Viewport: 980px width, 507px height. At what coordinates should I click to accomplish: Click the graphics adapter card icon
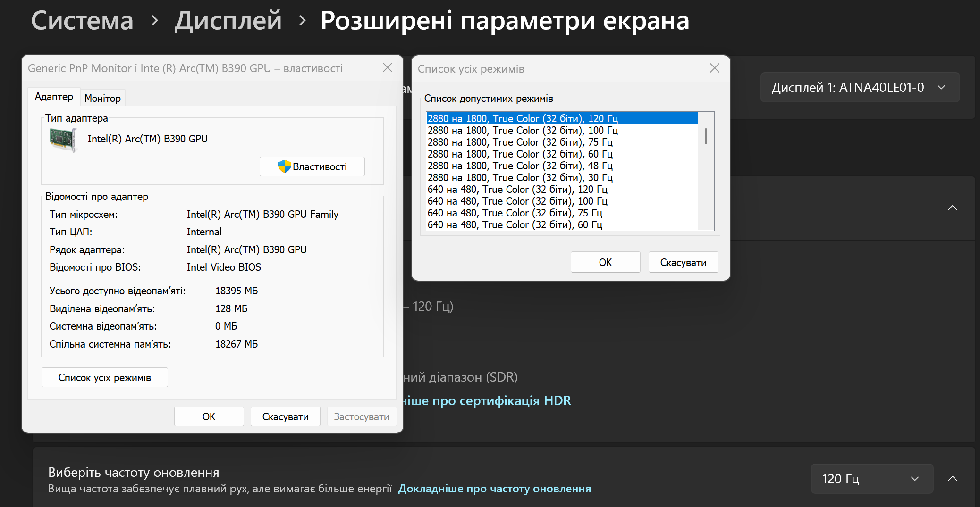63,140
